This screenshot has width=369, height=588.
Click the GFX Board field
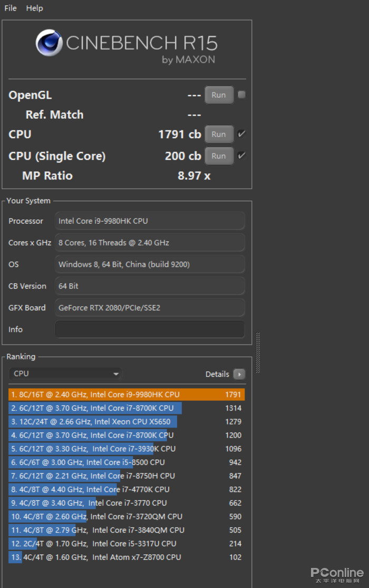[150, 308]
